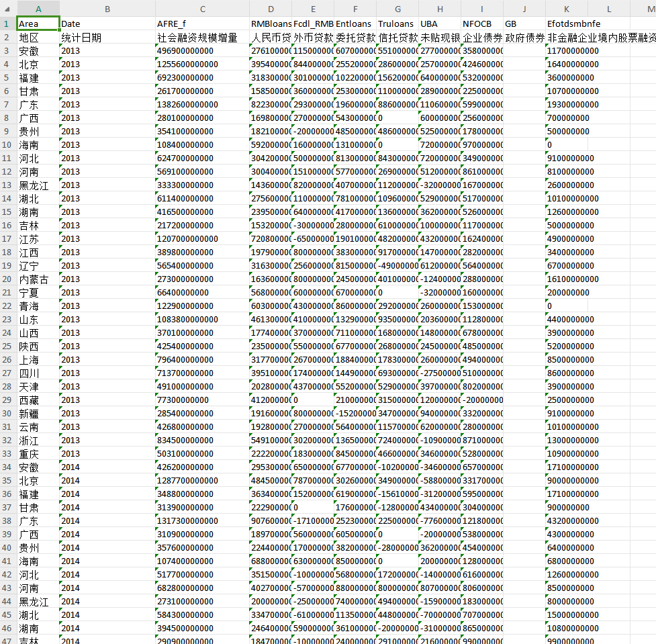Viewport: 656px width, 644px height.
Task: Click the Select All corner triangle
Action: (x=8, y=9)
